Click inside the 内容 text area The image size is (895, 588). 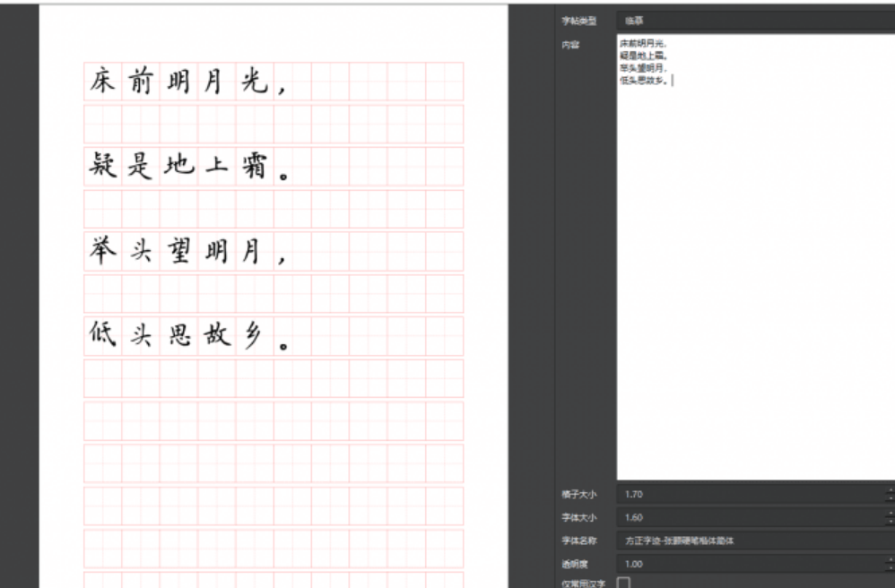[753, 269]
